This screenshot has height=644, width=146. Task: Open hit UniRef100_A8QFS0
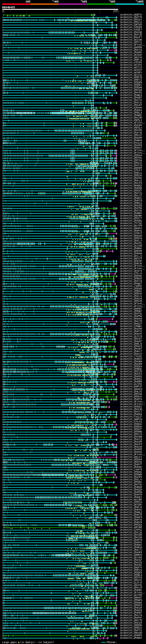pos(131,15)
